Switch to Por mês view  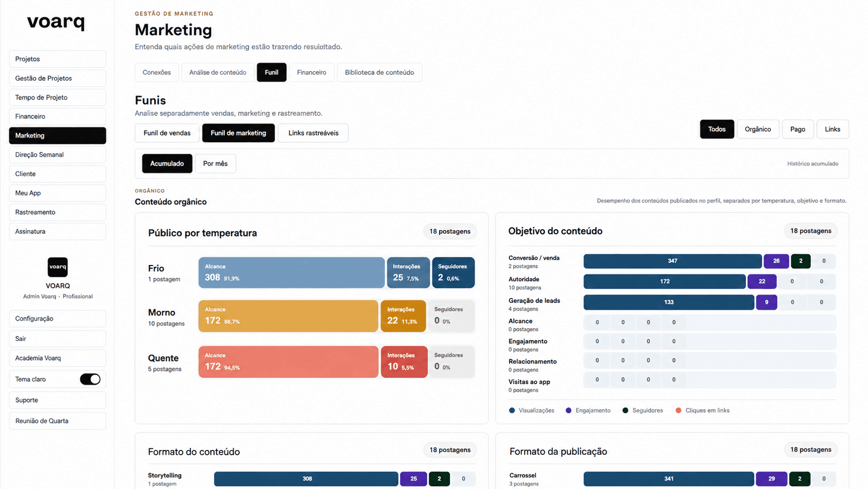pos(215,164)
